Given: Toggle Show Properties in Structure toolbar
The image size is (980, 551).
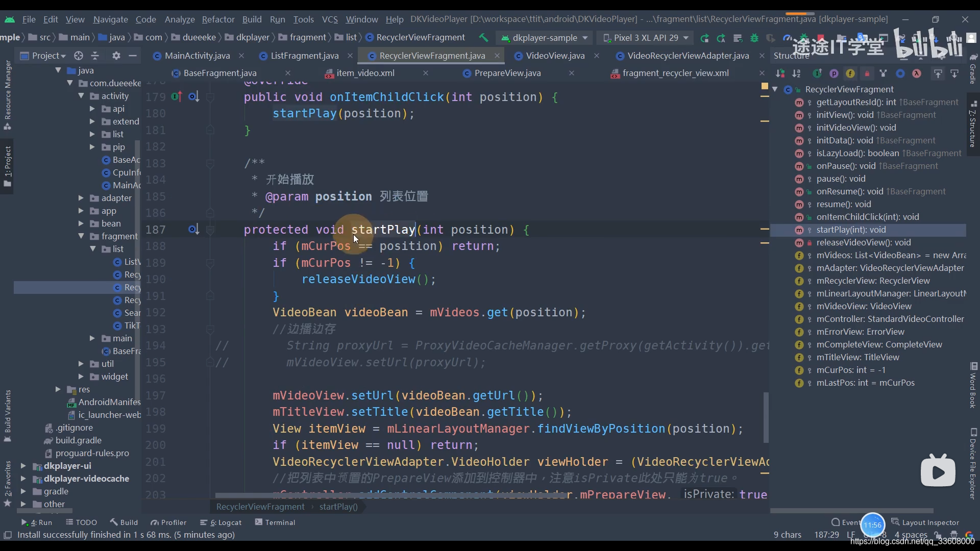Looking at the screenshot, I should 834,73.
